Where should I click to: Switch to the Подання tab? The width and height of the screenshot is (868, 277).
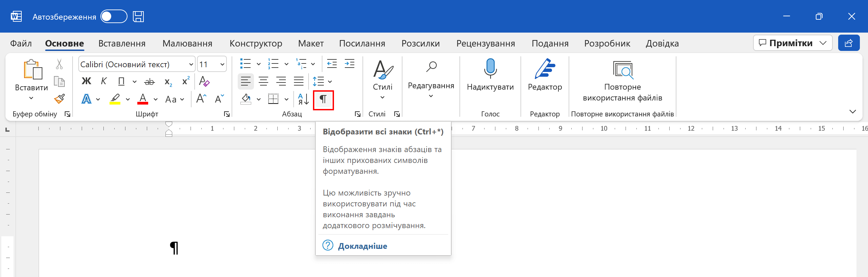(x=550, y=43)
